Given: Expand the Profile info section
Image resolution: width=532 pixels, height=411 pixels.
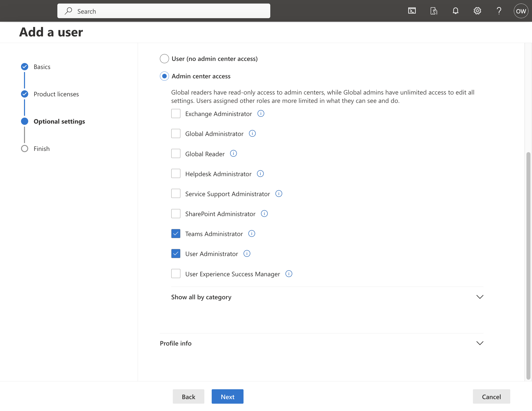Looking at the screenshot, I should coord(176,343).
